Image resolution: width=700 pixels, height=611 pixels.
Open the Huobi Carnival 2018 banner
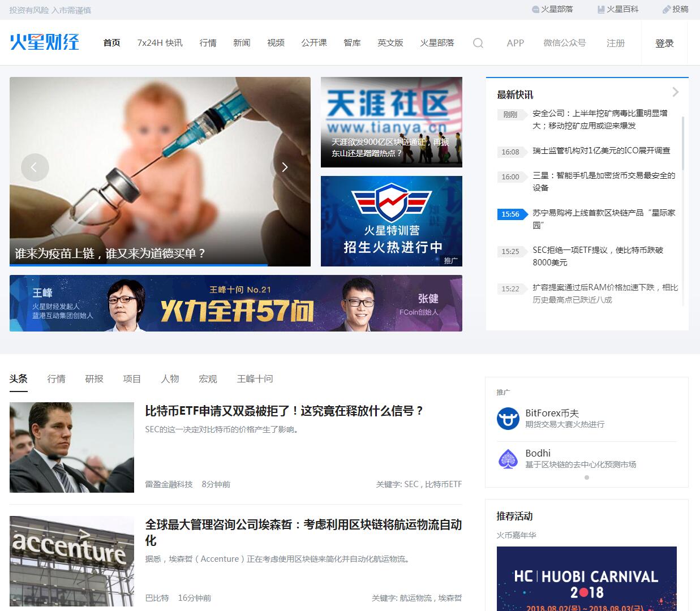coord(587,579)
